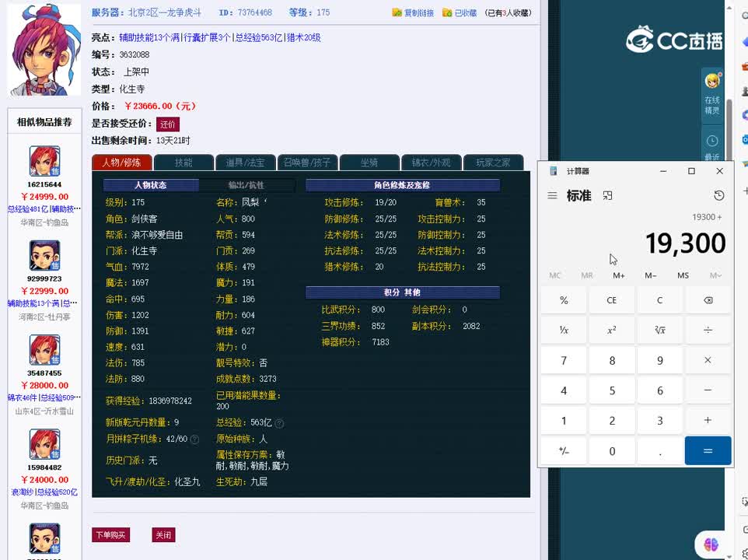
Task: Click the plus operator key
Action: [708, 420]
